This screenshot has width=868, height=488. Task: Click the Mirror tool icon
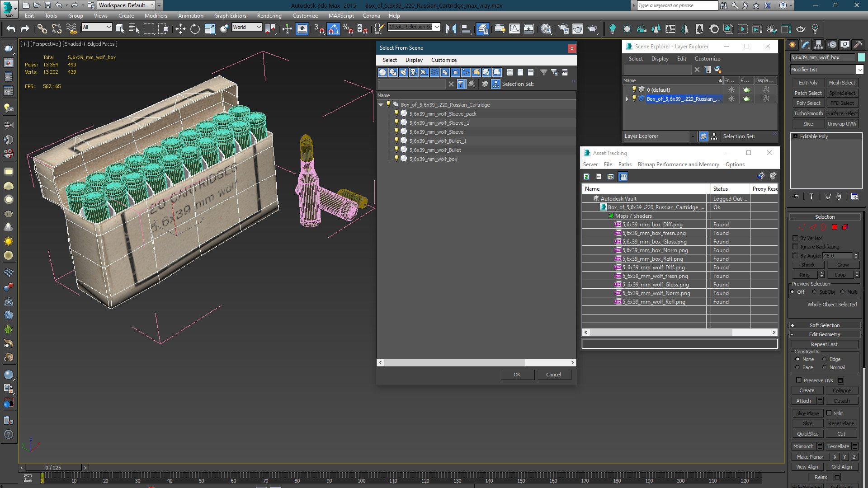[451, 29]
